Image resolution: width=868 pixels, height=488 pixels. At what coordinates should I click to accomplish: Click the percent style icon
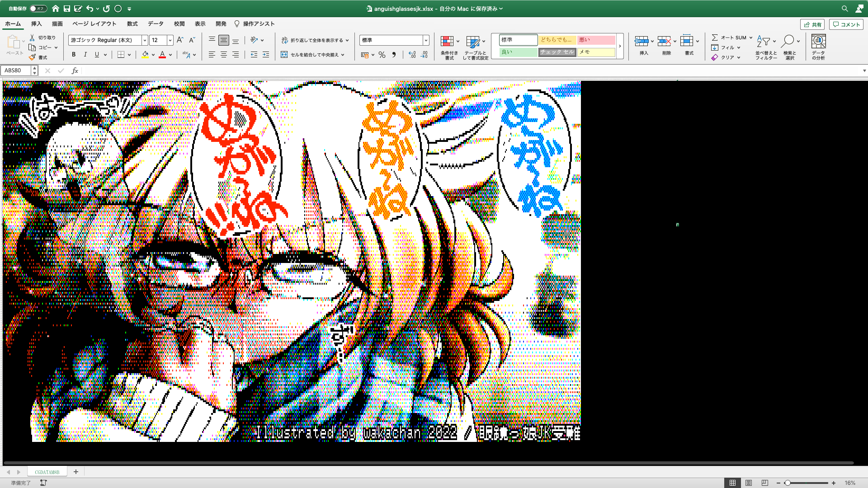tap(382, 55)
